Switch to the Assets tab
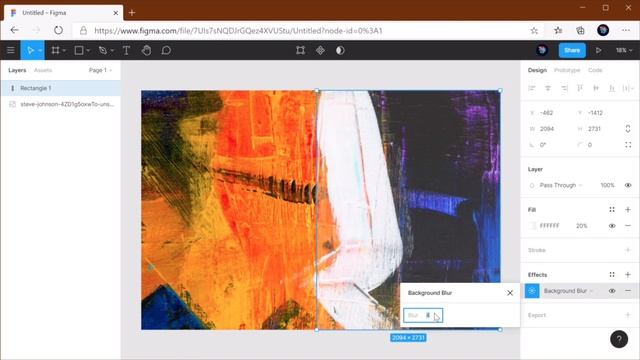Viewport: 640px width, 360px height. 43,70
